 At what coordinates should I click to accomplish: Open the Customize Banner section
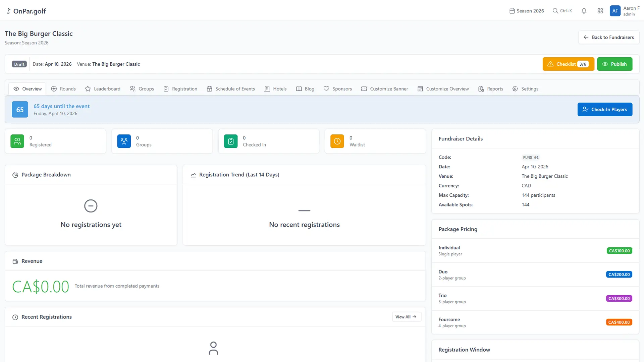coord(384,88)
